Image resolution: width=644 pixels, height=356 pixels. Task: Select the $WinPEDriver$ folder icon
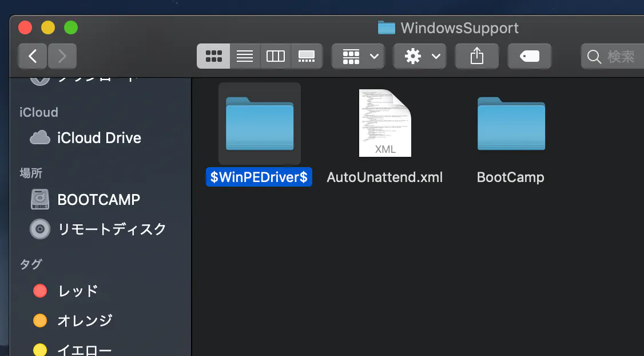[260, 123]
